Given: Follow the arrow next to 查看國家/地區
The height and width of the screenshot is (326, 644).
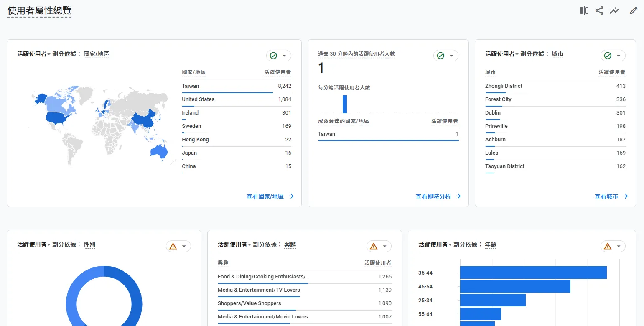Looking at the screenshot, I should (291, 196).
